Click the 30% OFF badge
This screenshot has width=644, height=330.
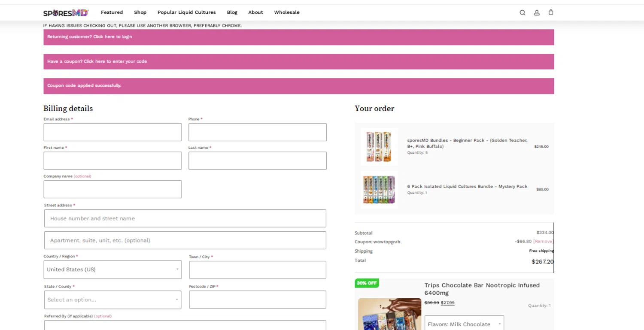pos(367,283)
